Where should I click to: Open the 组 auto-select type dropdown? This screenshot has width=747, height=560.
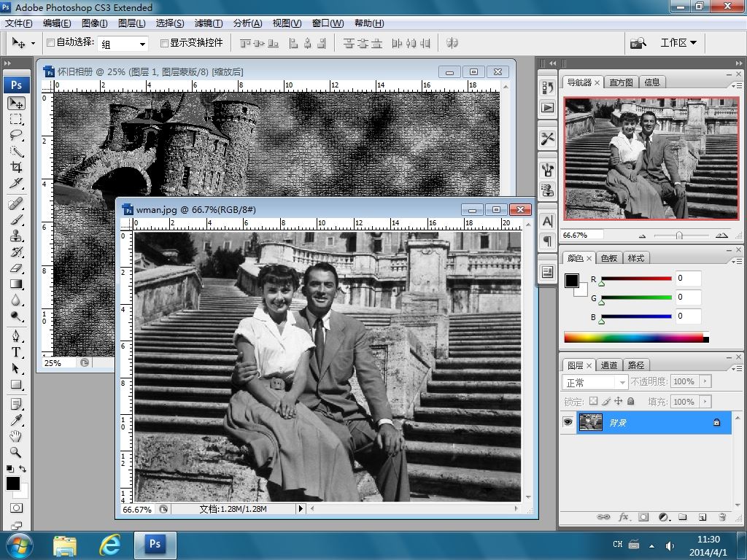pyautogui.click(x=123, y=44)
